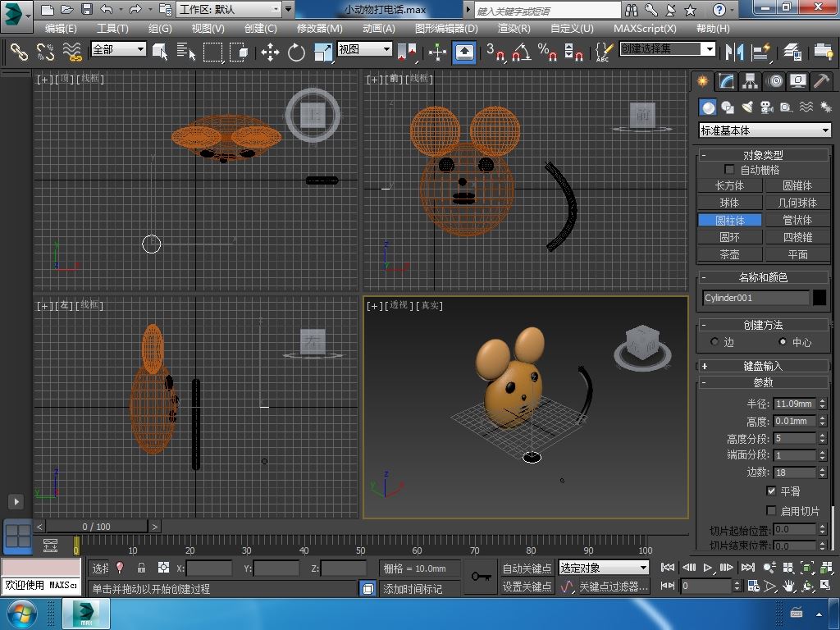Open the 全部 selection filter dropdown
Screen dimensions: 840x630
(118, 49)
